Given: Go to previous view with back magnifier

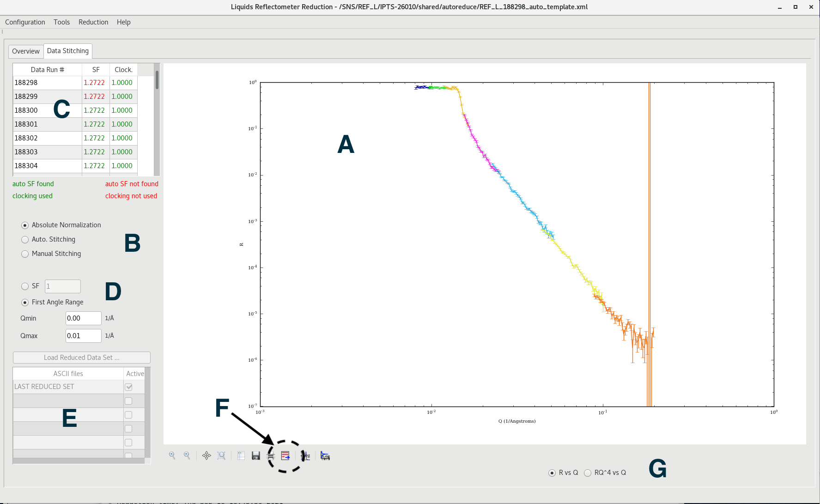Looking at the screenshot, I should (172, 455).
